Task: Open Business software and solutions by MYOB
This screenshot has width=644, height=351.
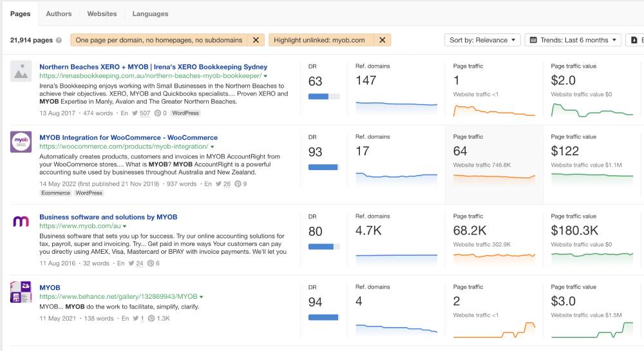Action: coord(108,217)
